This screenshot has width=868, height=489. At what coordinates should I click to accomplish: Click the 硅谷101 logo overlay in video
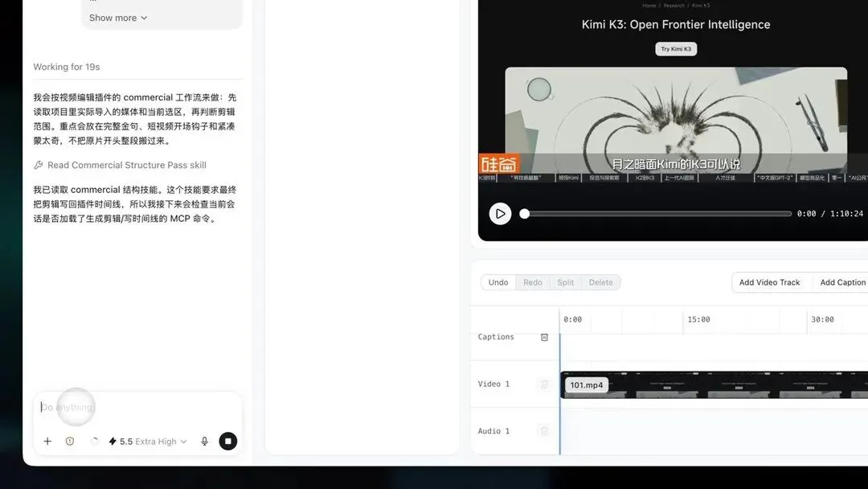tap(499, 164)
